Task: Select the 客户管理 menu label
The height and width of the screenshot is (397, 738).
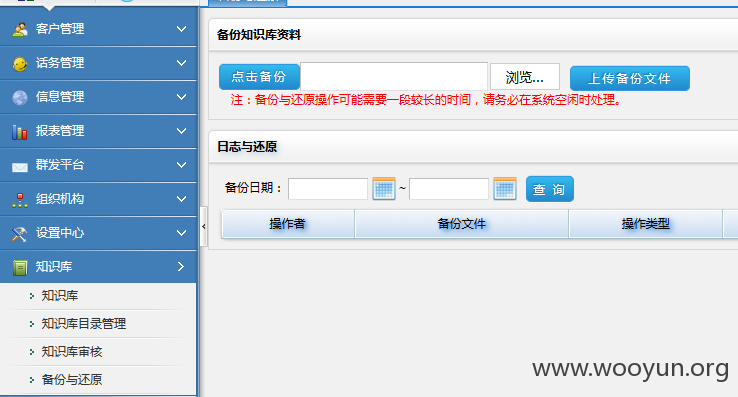Action: 60,29
